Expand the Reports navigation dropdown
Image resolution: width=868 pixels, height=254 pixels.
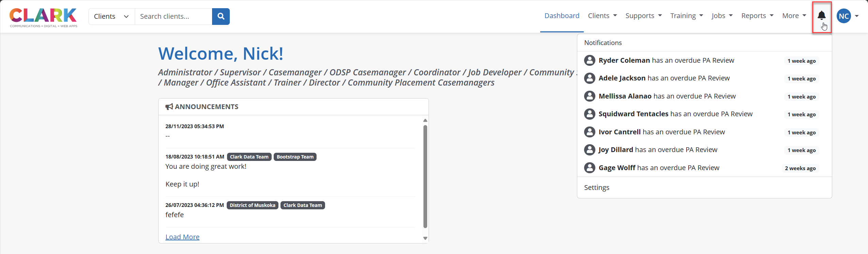tap(757, 16)
